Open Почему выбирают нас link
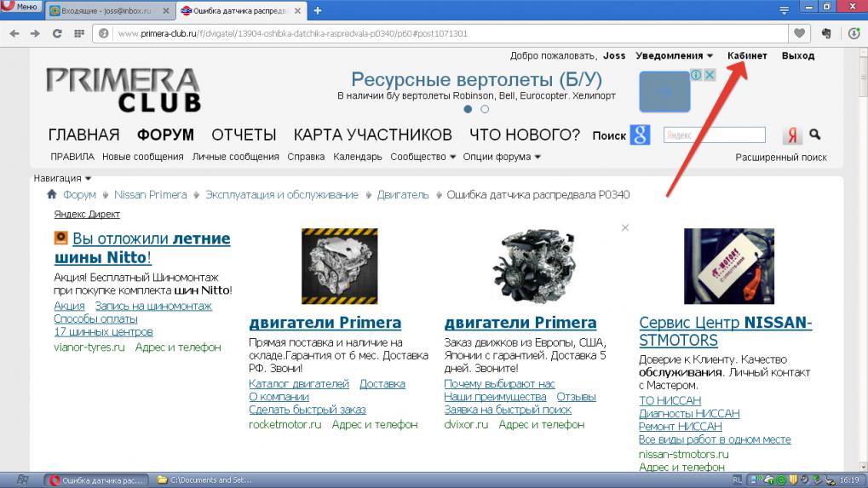 (499, 383)
